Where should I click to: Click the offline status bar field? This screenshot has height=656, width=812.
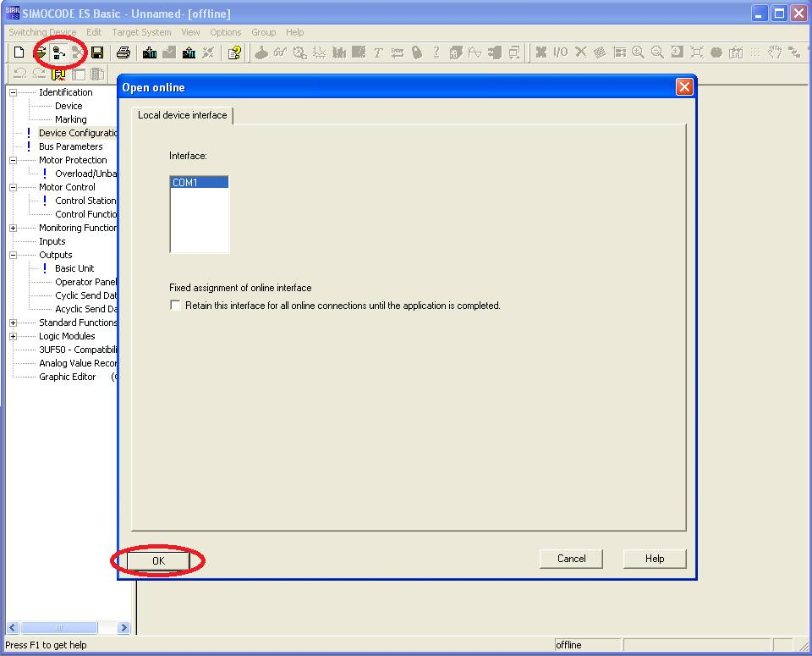pos(587,645)
